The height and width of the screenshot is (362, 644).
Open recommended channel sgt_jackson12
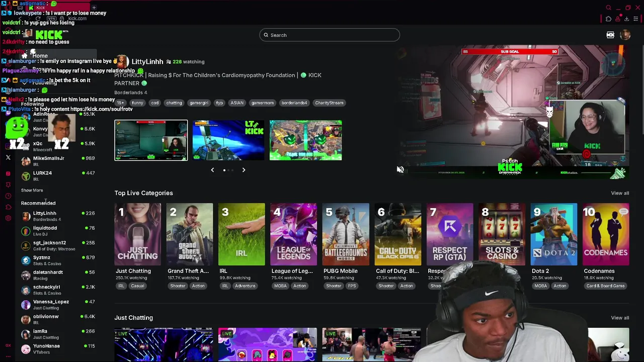[58, 245]
